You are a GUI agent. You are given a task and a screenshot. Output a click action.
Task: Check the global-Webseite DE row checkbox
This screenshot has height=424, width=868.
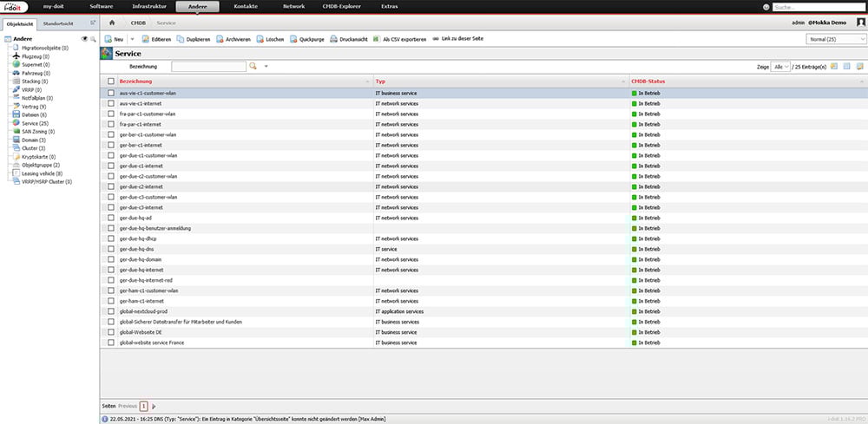click(x=111, y=332)
